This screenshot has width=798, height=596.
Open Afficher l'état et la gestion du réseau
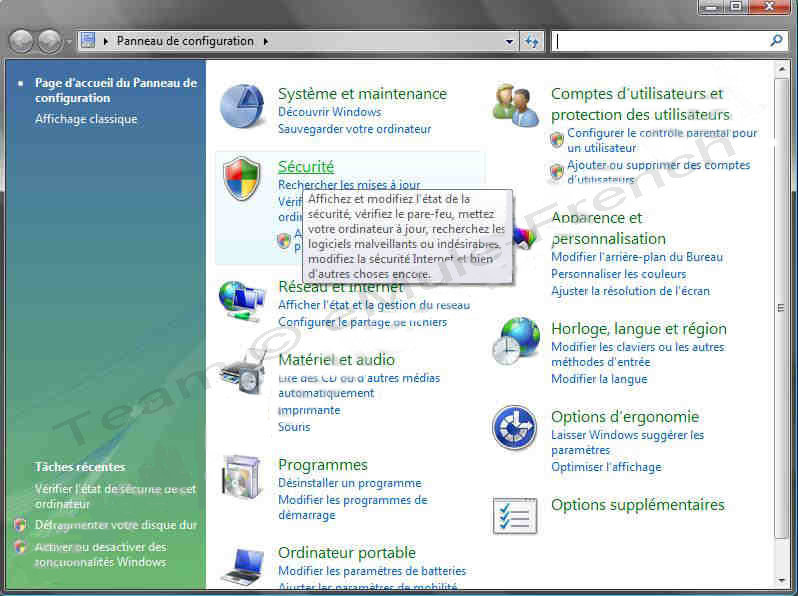coord(374,305)
